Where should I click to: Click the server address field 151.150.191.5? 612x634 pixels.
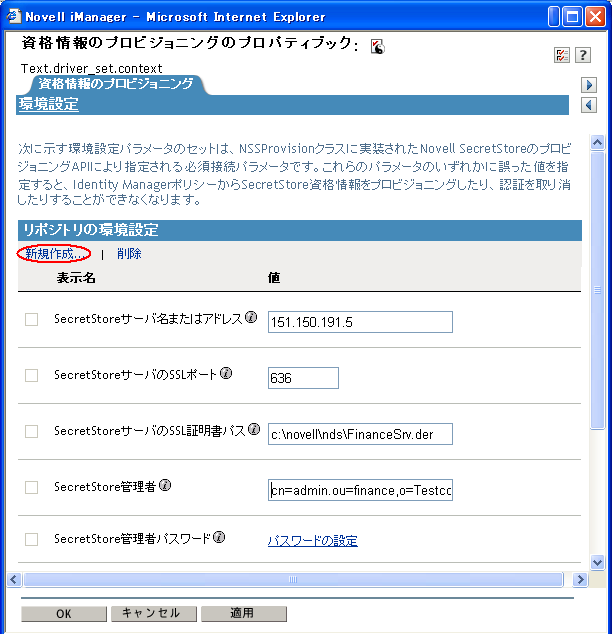click(360, 322)
